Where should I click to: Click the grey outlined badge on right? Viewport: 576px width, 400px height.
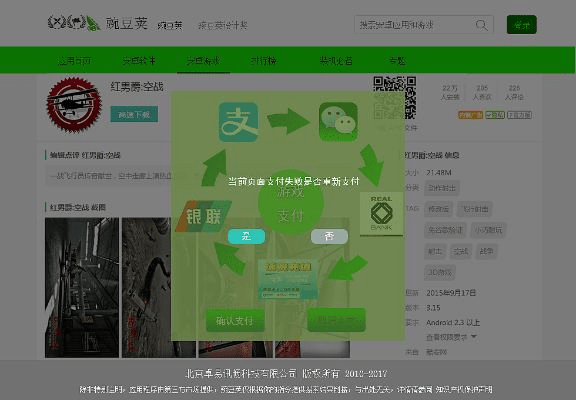pyautogui.click(x=519, y=115)
